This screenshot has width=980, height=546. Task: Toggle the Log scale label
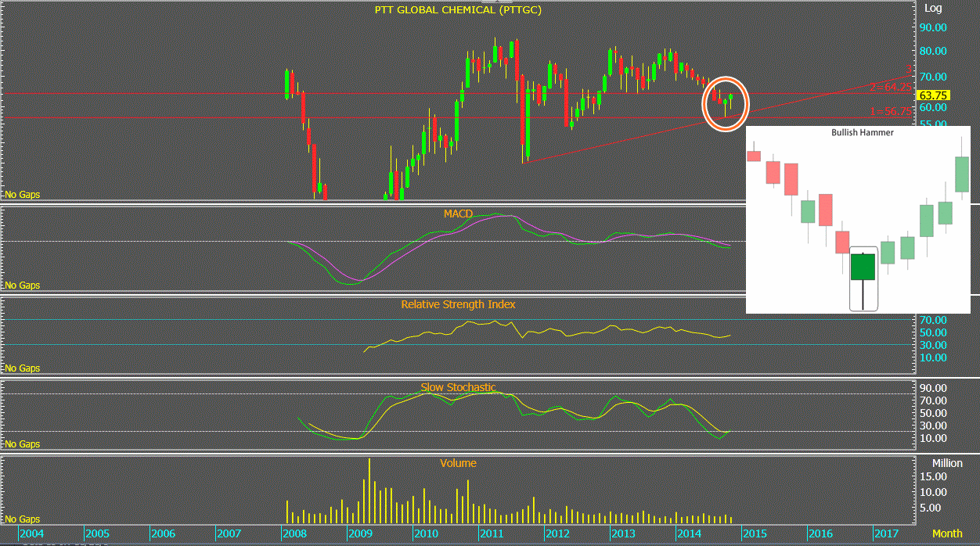tap(934, 9)
